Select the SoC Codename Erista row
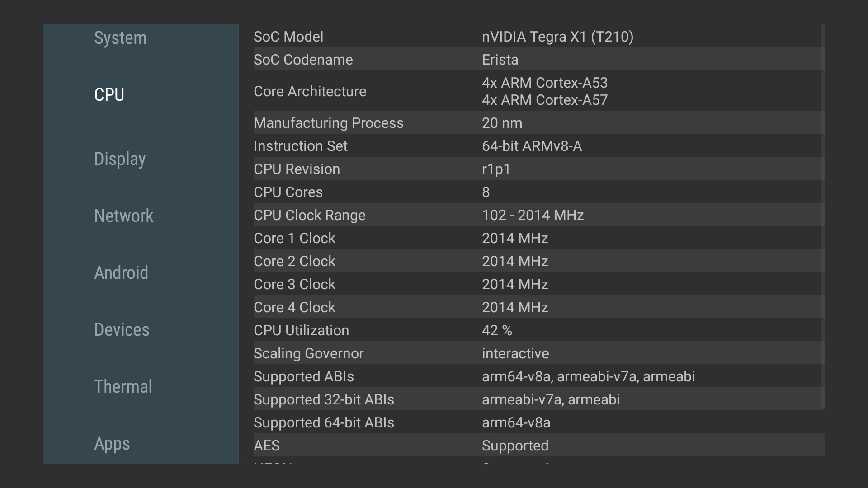The height and width of the screenshot is (488, 868). point(538,60)
